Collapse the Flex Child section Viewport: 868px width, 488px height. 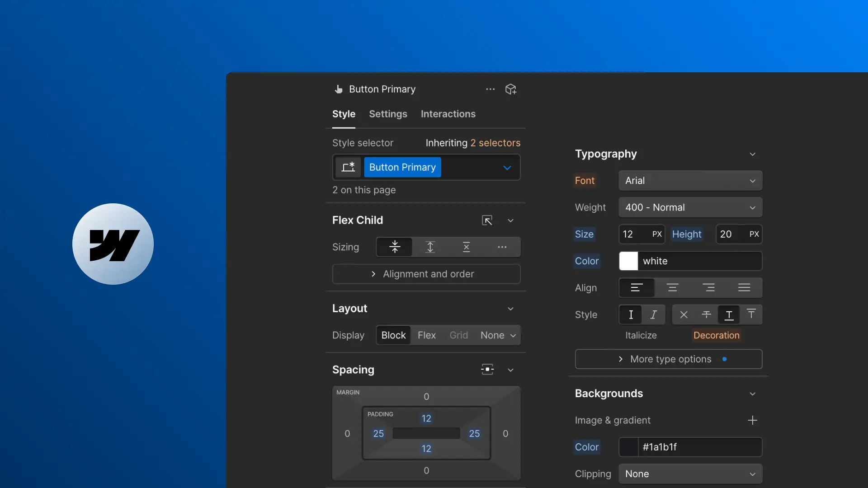(x=510, y=221)
